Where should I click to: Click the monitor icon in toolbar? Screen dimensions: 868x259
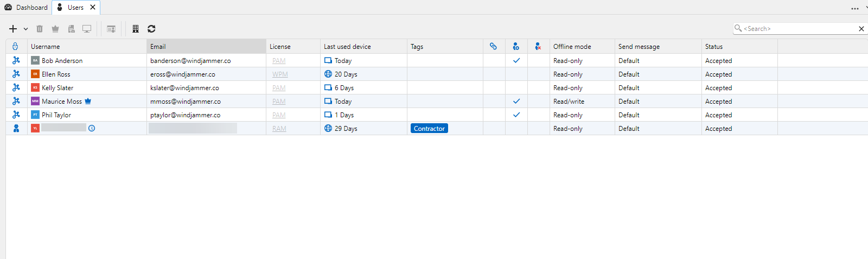pos(87,29)
